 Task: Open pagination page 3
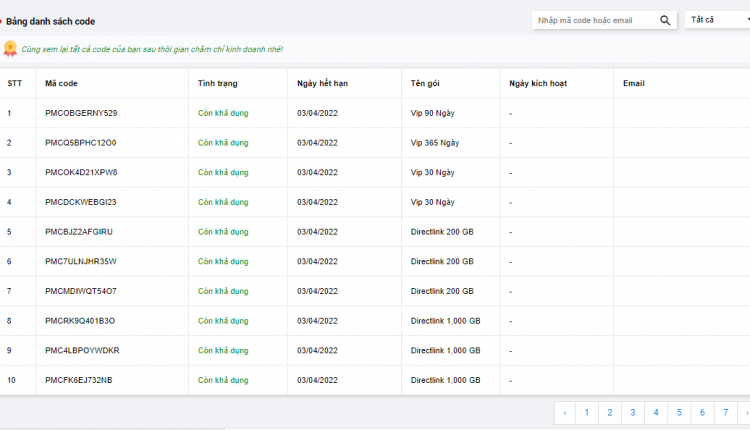pyautogui.click(x=633, y=413)
